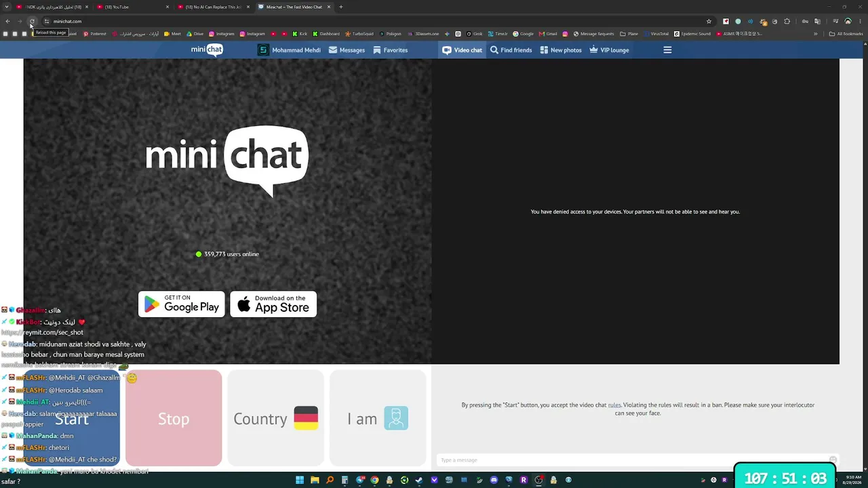Click Download on the App Store badge
This screenshot has width=868, height=488.
click(273, 304)
